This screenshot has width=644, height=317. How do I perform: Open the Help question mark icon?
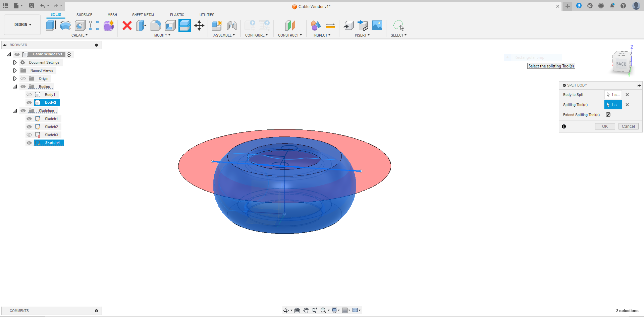[x=623, y=6]
